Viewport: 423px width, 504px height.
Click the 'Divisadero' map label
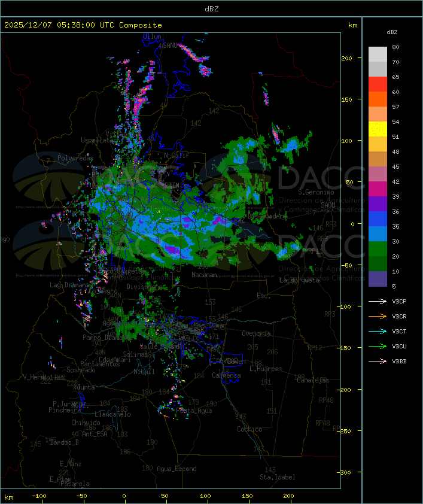pyautogui.click(x=145, y=287)
